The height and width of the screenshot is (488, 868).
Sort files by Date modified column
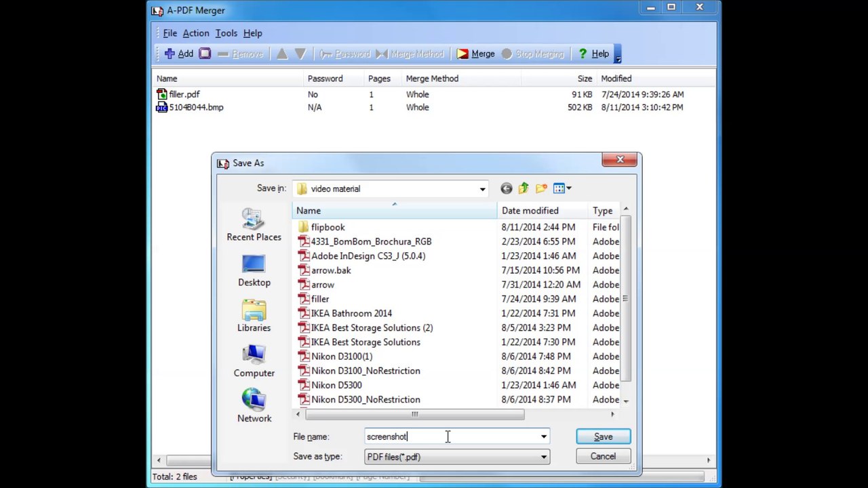coord(542,211)
